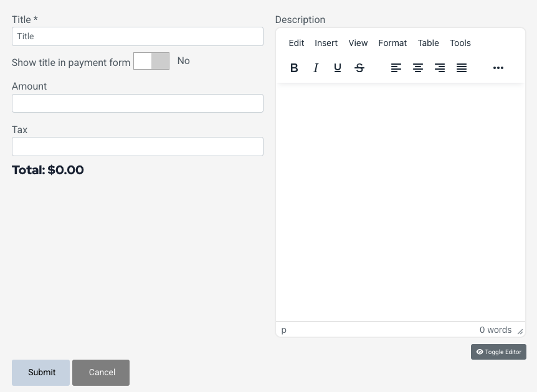Align description text to the right
537x392 pixels.
pos(440,68)
